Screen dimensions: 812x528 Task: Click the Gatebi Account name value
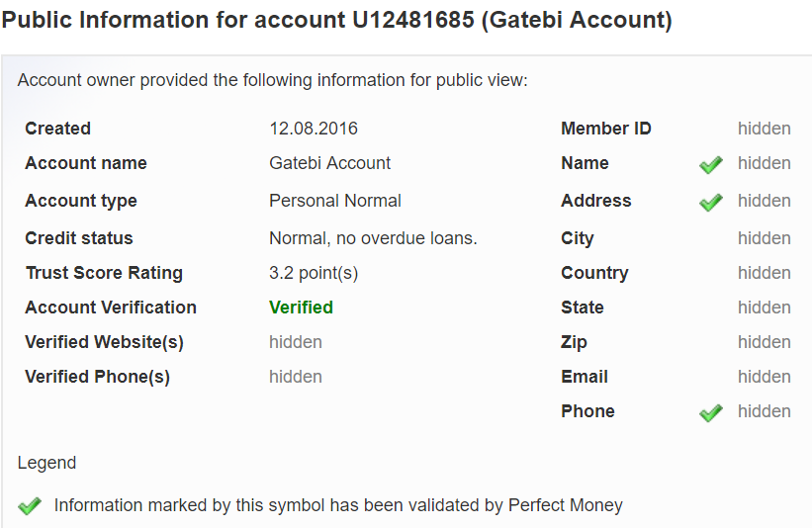click(330, 163)
